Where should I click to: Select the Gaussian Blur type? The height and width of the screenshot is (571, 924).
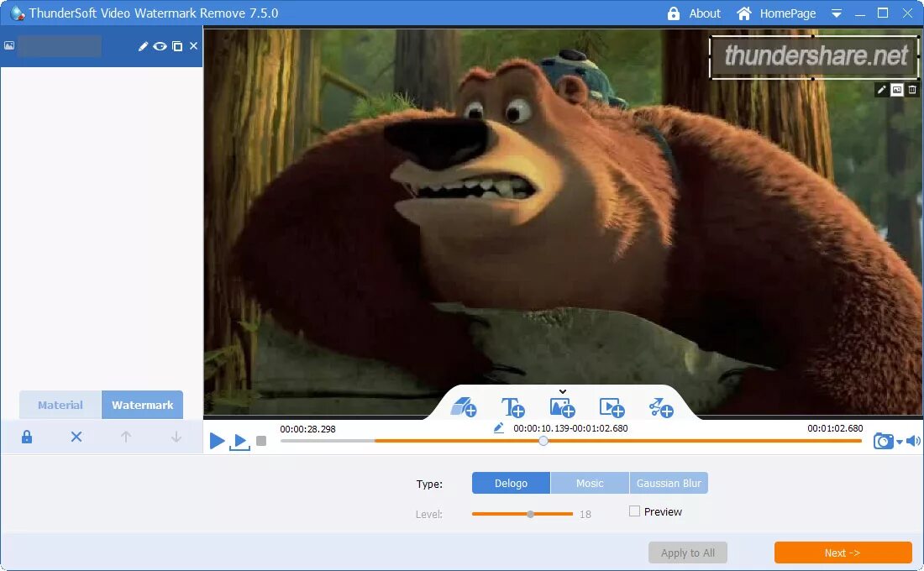click(669, 483)
